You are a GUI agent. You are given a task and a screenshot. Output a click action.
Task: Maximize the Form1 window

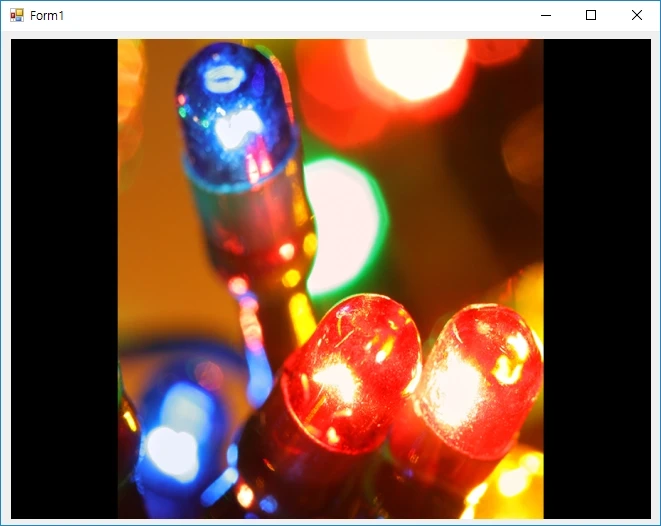591,15
